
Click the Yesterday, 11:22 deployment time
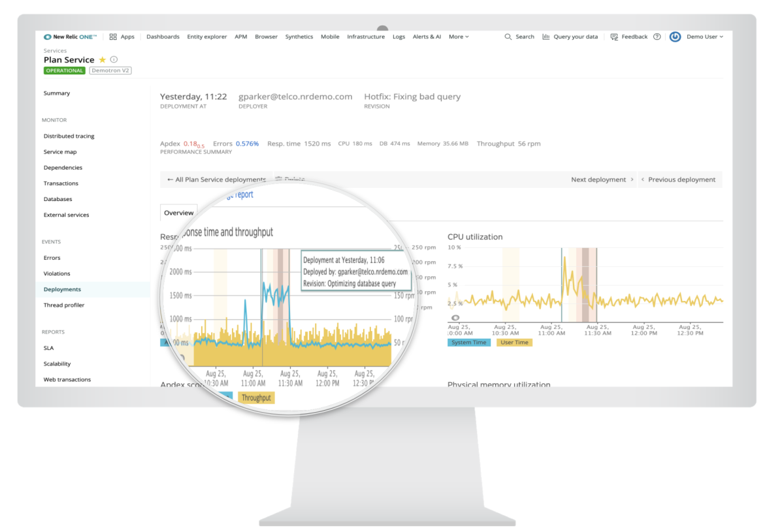[x=193, y=97]
